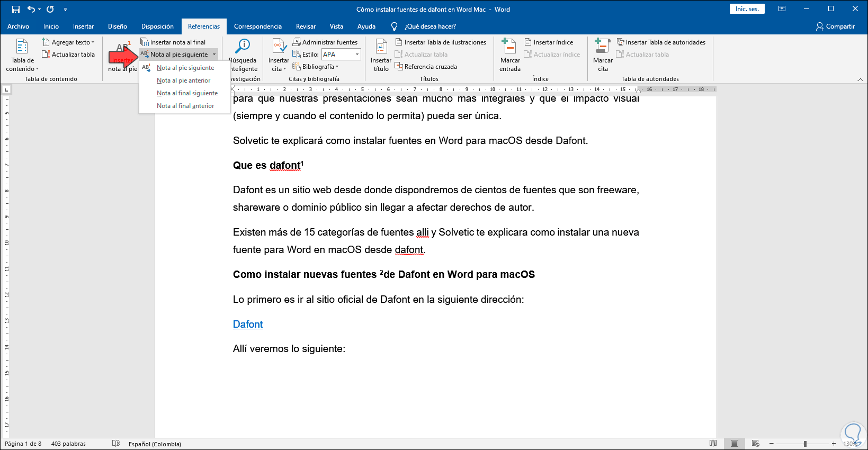Screen dimensions: 868x450
Task: Open the Dafont hyperlink in the document
Action: point(248,324)
